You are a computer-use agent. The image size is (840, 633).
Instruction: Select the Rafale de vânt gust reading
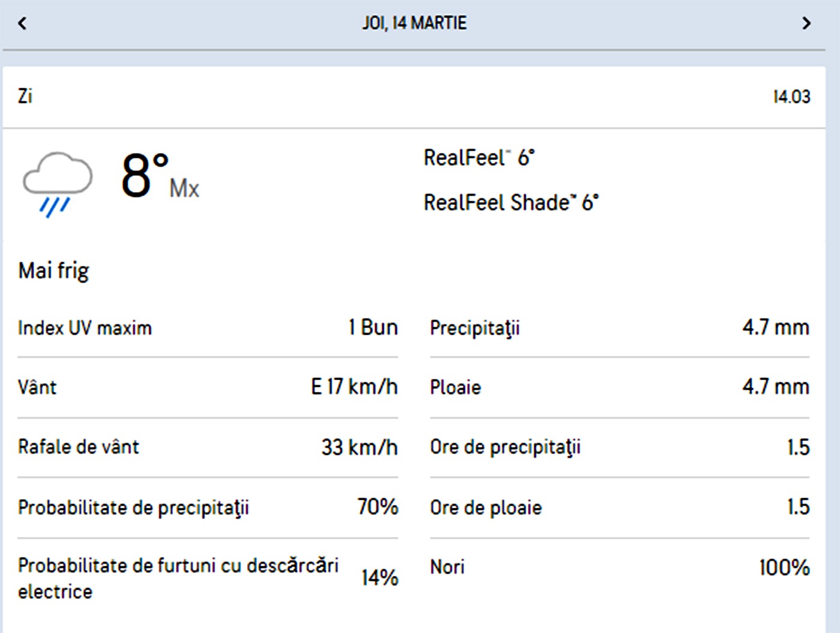(207, 447)
